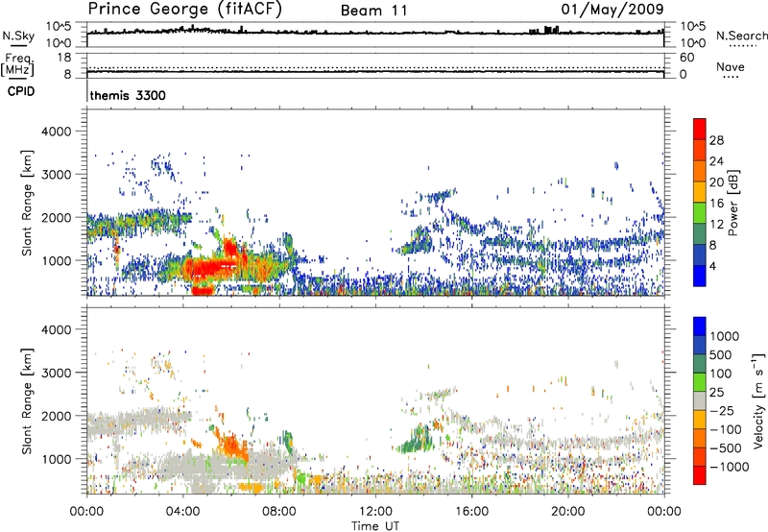Select the 'Beam 11' label

click(x=374, y=11)
